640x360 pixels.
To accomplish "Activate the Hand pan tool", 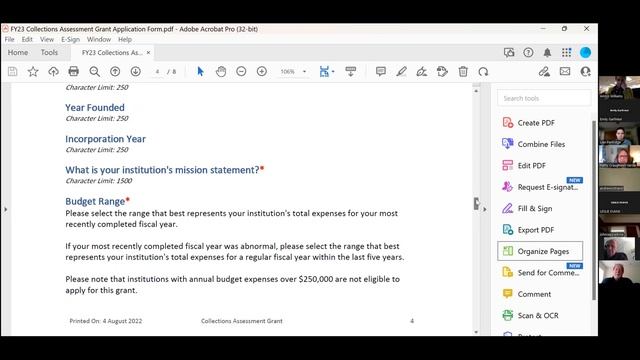I will coord(221,71).
